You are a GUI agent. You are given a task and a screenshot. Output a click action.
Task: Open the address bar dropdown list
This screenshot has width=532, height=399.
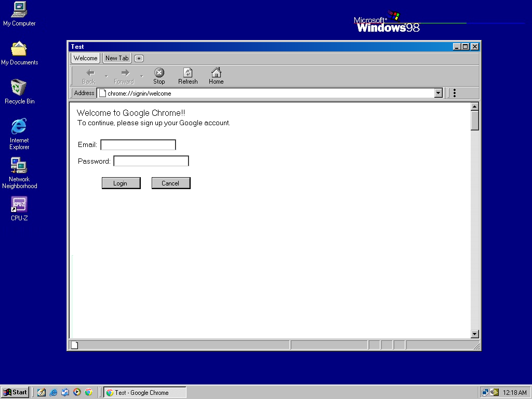coord(438,93)
